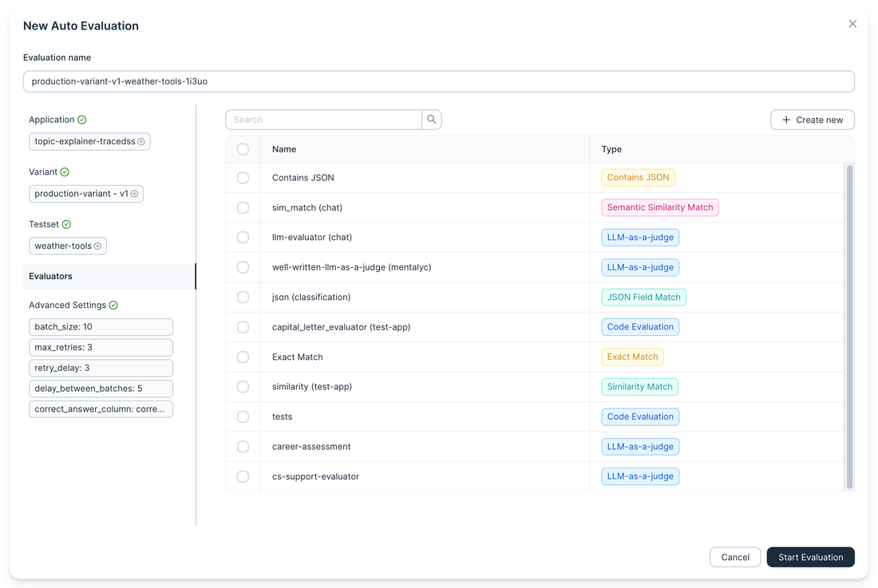The height and width of the screenshot is (588, 878).
Task: Click the Create new button
Action: [x=812, y=119]
